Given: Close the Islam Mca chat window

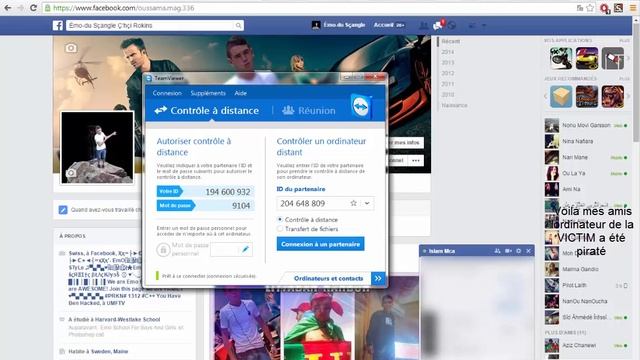Looking at the screenshot, I should click(529, 251).
